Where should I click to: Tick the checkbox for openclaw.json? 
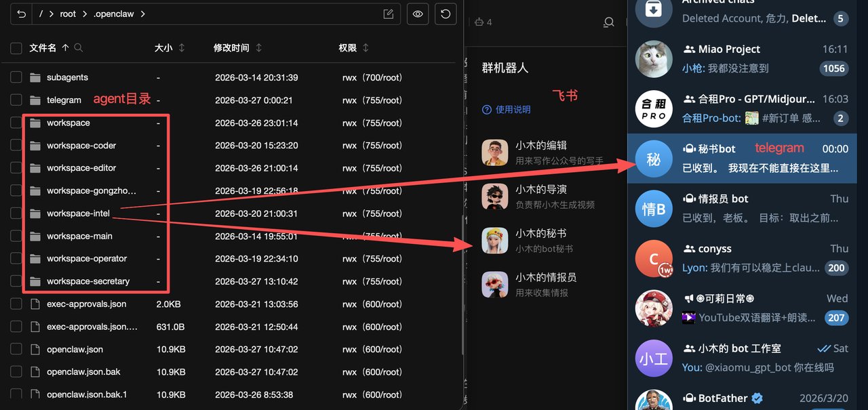coord(16,350)
